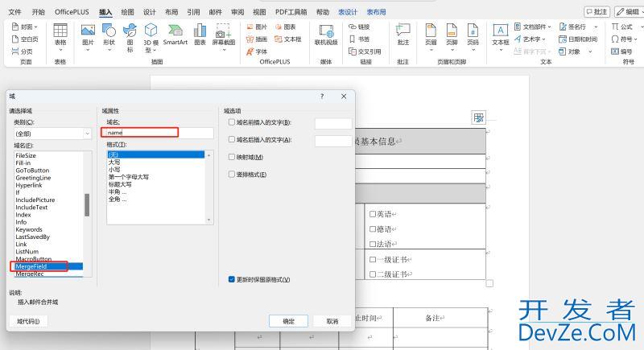Click the 确定 button in dialog

click(x=288, y=321)
